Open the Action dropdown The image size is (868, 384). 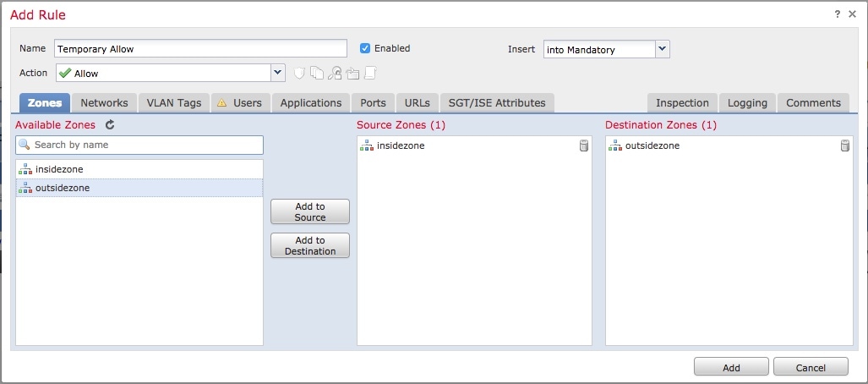click(x=278, y=73)
